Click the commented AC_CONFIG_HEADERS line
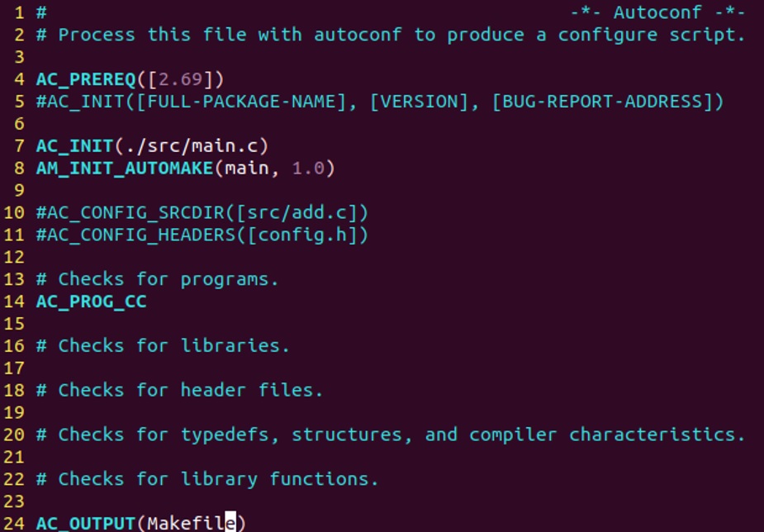 tap(202, 235)
